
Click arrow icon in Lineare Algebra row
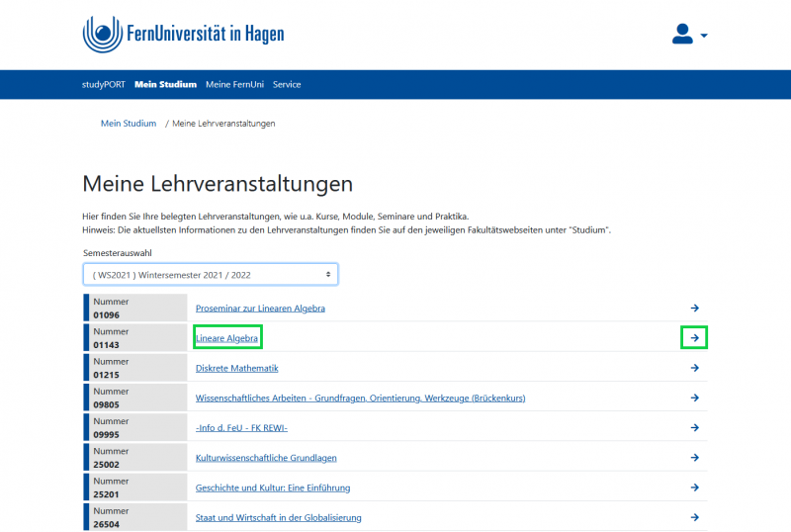[695, 338]
